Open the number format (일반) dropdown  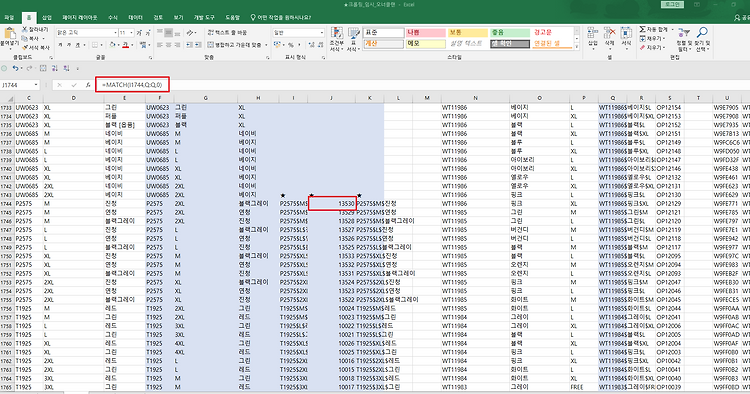point(321,33)
